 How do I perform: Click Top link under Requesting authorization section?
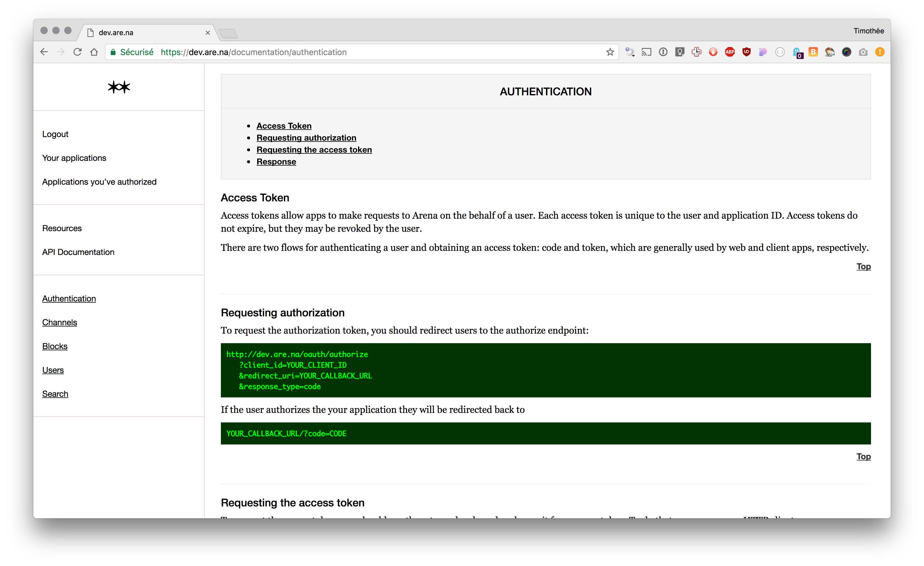pos(863,456)
